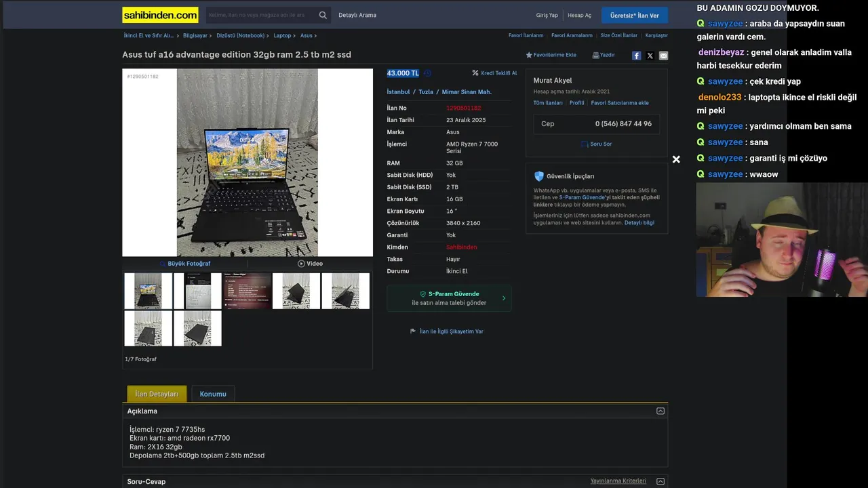Open seller's Tüm İlanları link
The image size is (868, 488).
click(548, 103)
